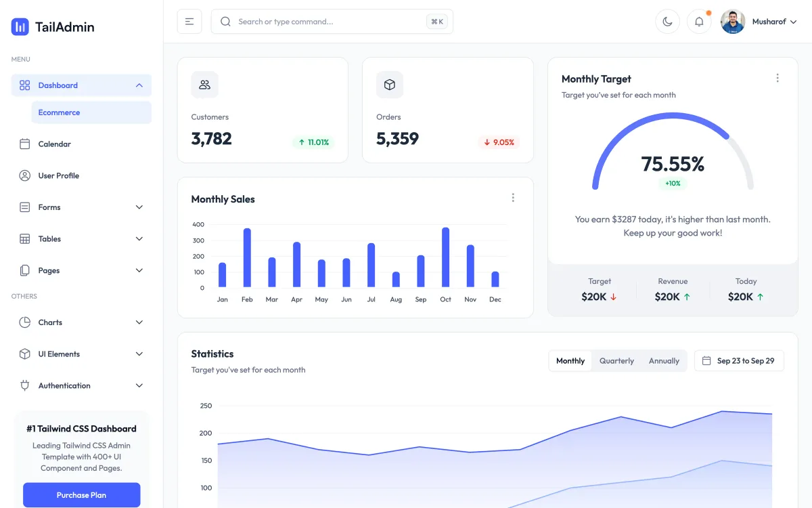The image size is (812, 508).
Task: Click the TailAdmin logo icon
Action: pyautogui.click(x=20, y=27)
